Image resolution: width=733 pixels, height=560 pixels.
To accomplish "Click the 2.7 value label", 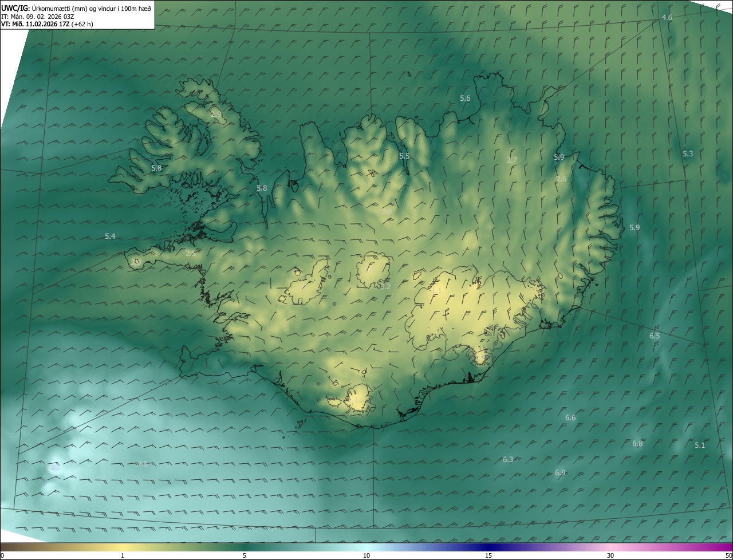I will (512, 160).
